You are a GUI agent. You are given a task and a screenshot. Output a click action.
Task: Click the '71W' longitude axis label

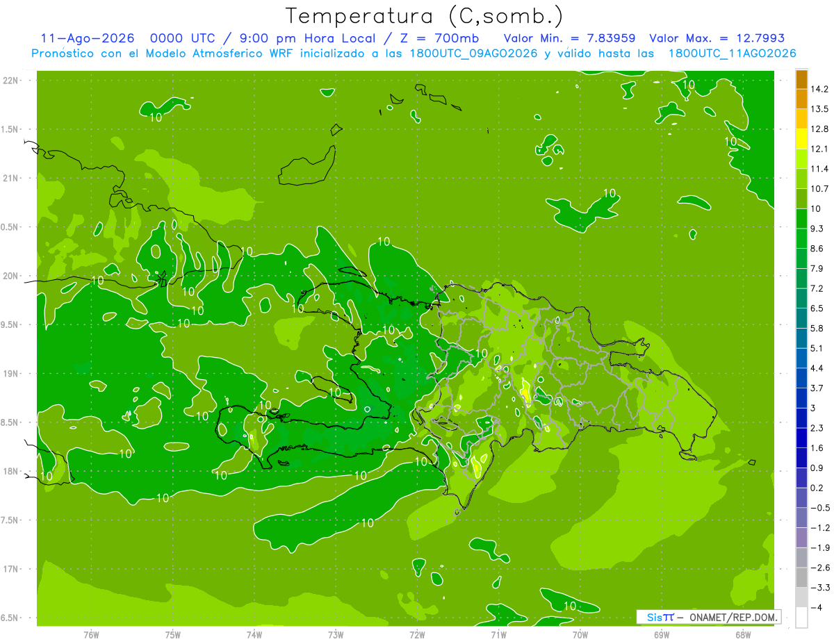coord(498,634)
